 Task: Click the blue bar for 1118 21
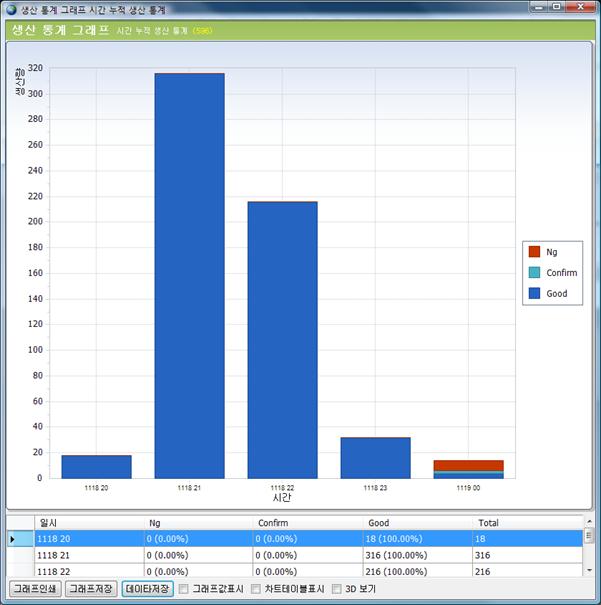coord(189,275)
